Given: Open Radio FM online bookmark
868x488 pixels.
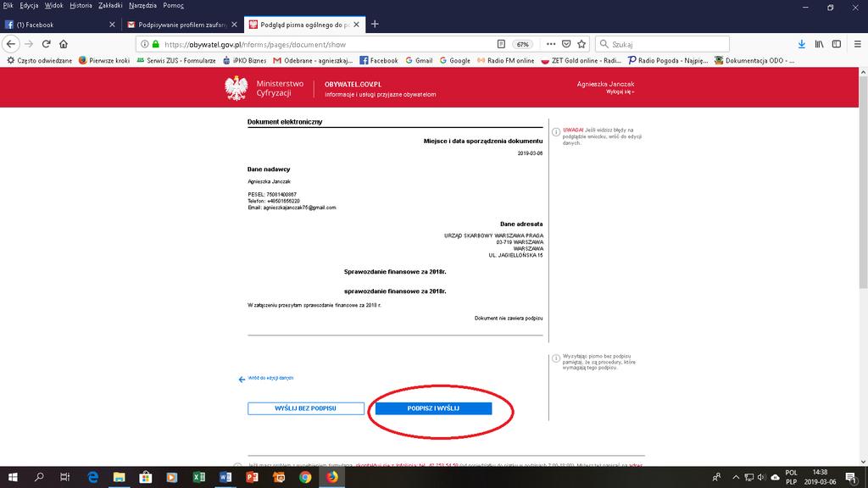Looking at the screenshot, I should [x=505, y=60].
